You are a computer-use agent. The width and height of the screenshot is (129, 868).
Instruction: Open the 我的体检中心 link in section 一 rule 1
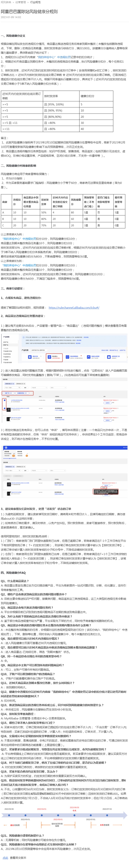(x=54, y=57)
